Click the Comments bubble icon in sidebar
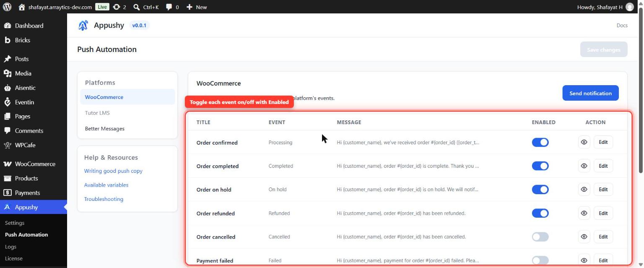 coord(7,130)
